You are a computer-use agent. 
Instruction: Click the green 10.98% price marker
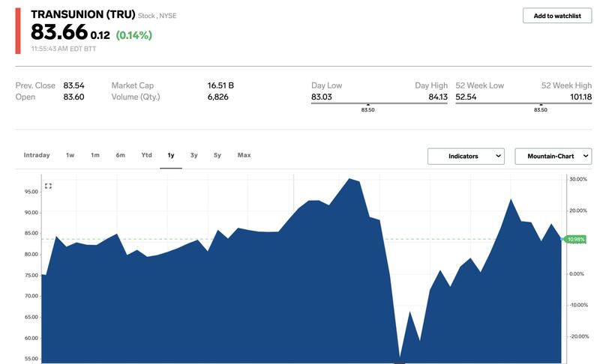click(576, 240)
